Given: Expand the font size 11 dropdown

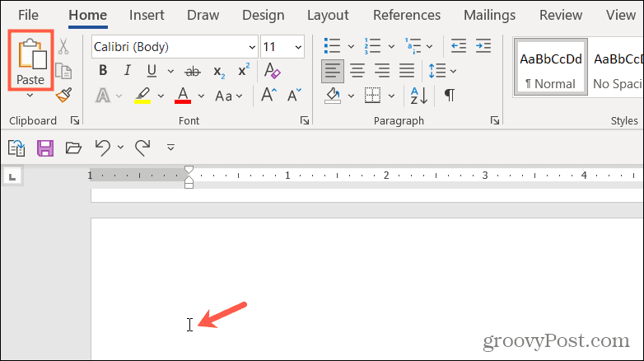Looking at the screenshot, I should tap(298, 47).
